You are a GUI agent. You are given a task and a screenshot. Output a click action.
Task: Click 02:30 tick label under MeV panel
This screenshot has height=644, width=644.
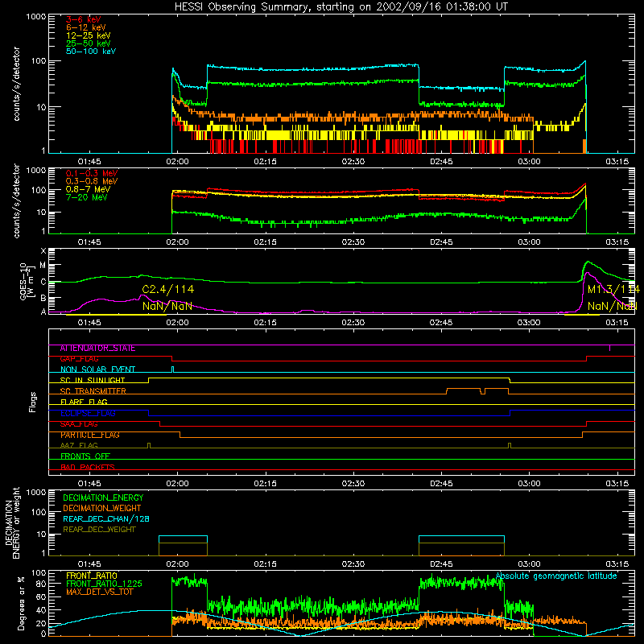[353, 242]
